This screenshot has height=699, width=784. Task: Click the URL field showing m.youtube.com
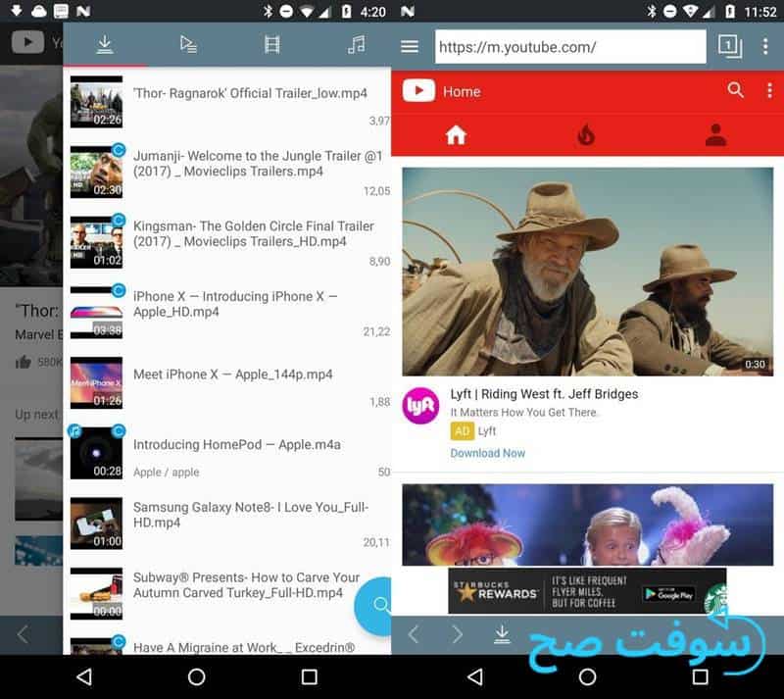(x=570, y=46)
